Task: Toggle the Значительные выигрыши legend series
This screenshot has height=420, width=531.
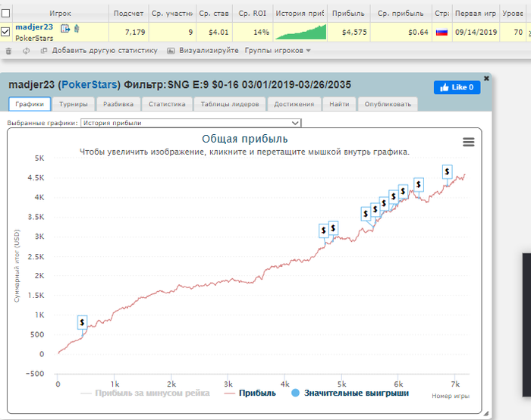Action: (350, 393)
